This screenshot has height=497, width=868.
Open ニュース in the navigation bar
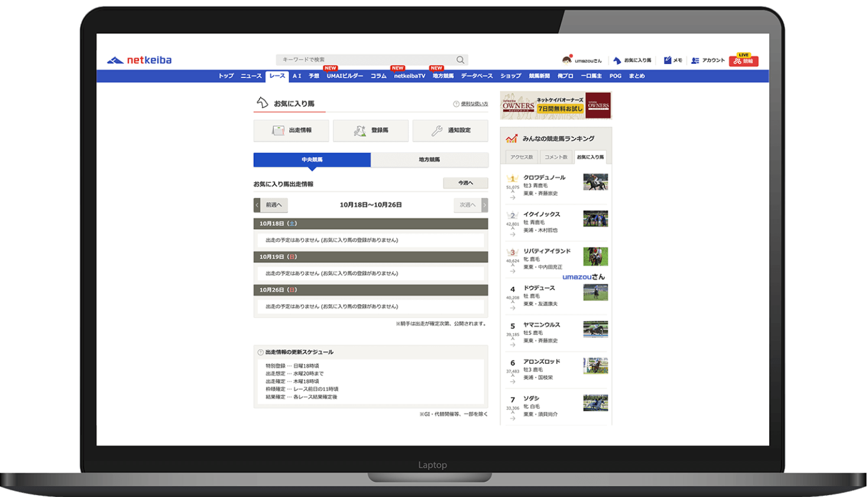click(x=251, y=76)
